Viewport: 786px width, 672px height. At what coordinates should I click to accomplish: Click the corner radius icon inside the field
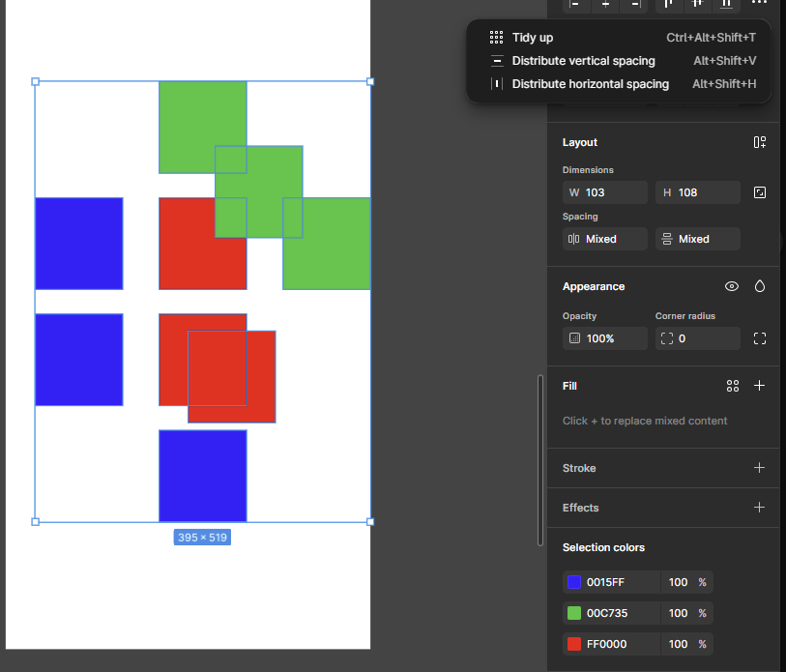[667, 338]
